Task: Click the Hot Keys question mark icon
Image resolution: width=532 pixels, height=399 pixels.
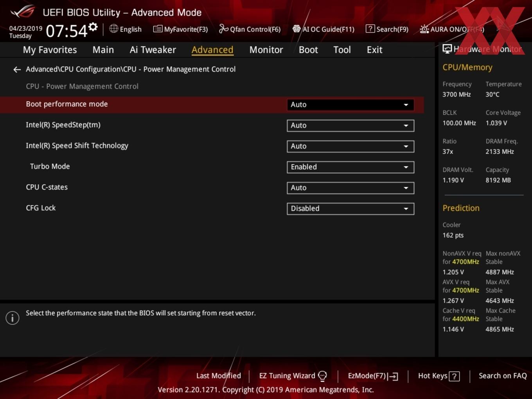Action: (x=454, y=376)
